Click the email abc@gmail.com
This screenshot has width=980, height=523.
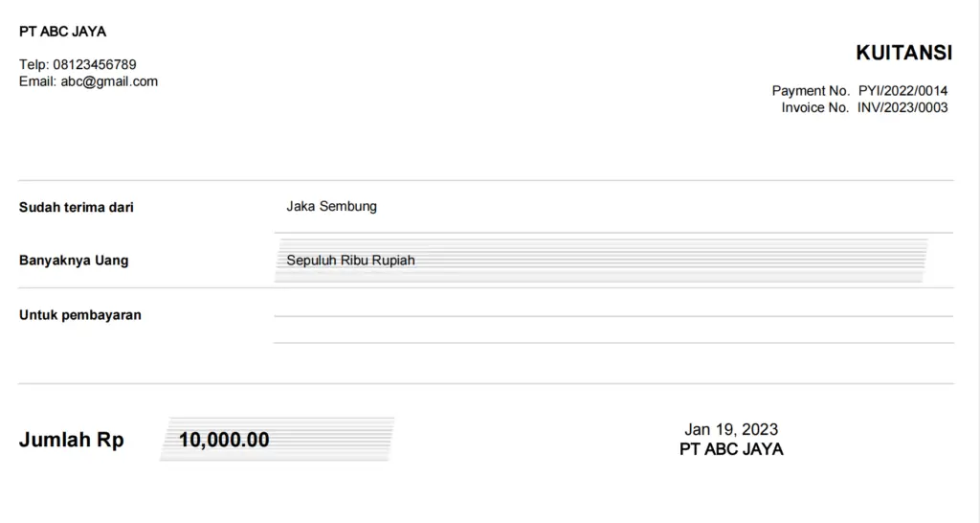click(x=109, y=81)
